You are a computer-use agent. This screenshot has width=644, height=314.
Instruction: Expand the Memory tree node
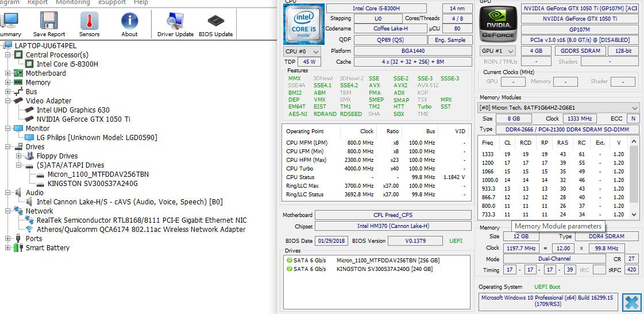click(x=7, y=82)
